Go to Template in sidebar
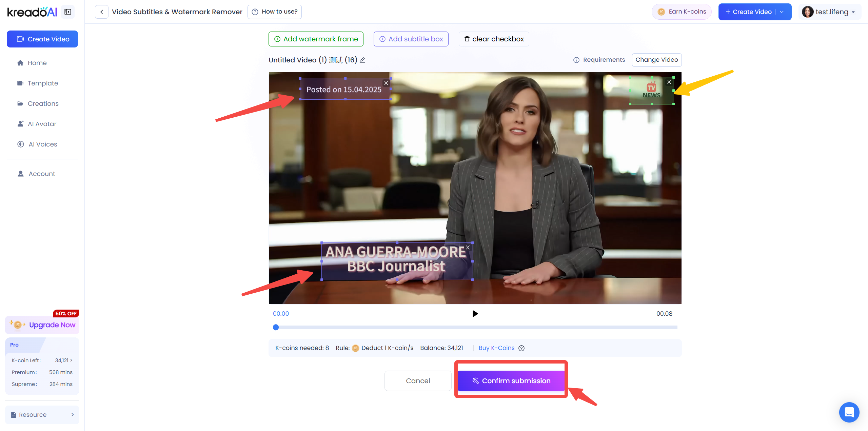Image resolution: width=868 pixels, height=431 pixels. [43, 83]
